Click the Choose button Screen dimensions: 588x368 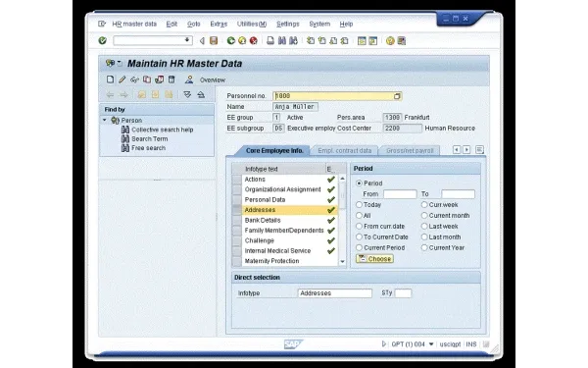[x=374, y=259]
